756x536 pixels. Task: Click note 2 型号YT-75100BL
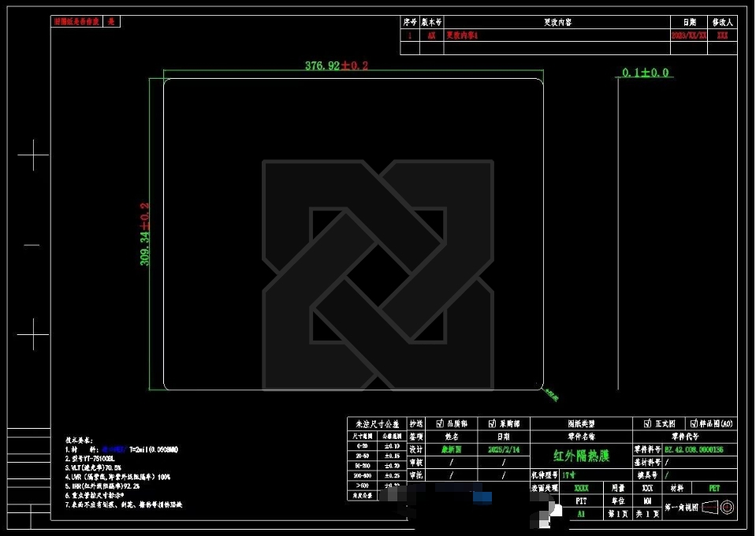click(x=90, y=459)
